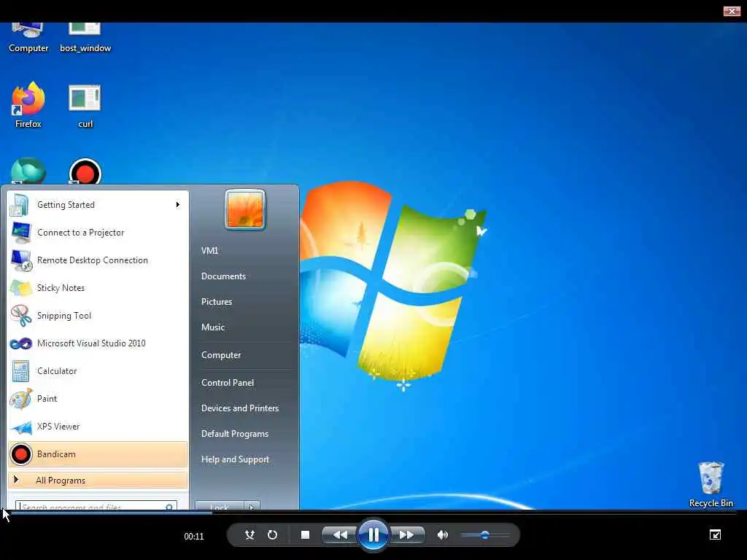
Task: Close the player with the red X
Action: coord(732,10)
